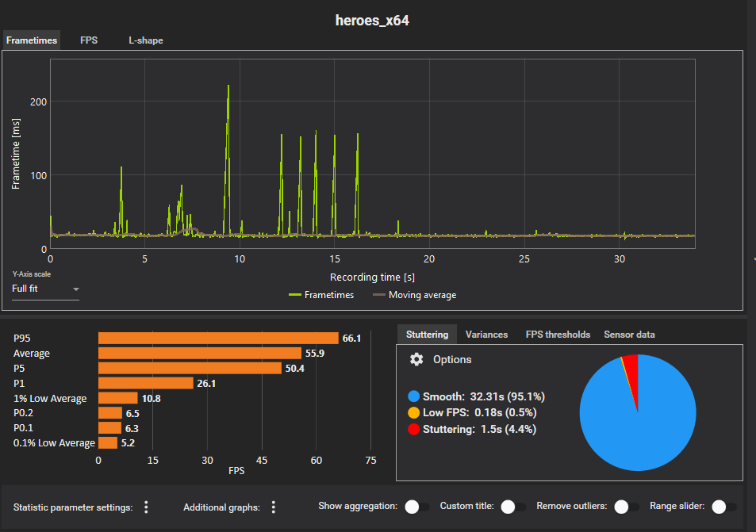Open the Additional graphs three-dot menu
756x532 pixels.
pos(274,507)
